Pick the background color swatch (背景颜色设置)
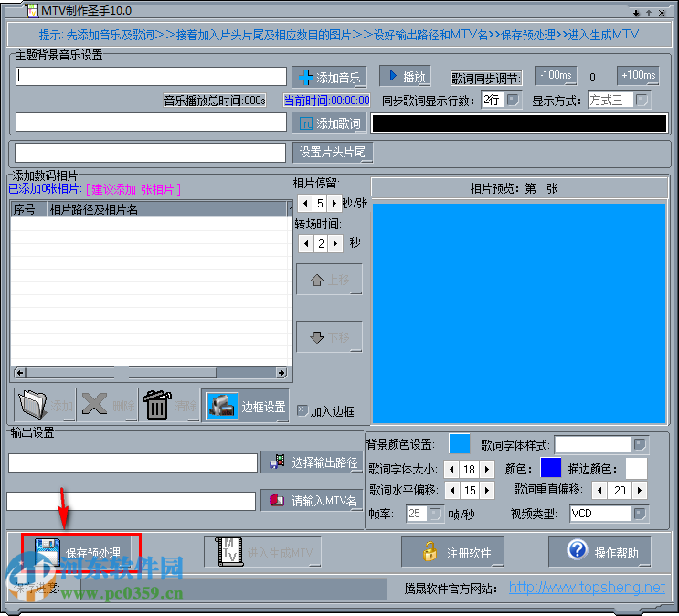This screenshot has width=679, height=616. pos(460,444)
